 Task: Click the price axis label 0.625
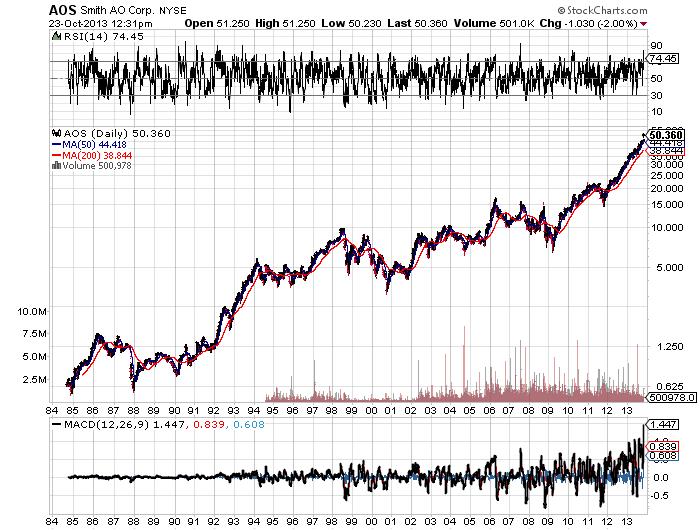click(669, 386)
